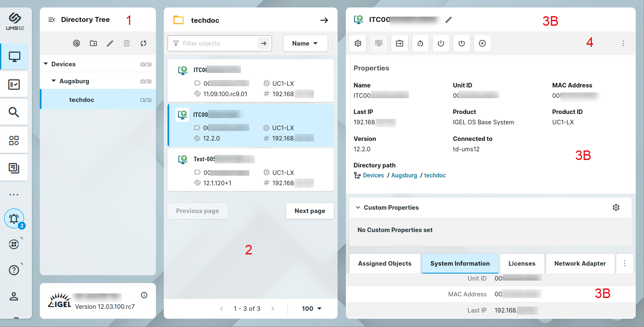The height and width of the screenshot is (327, 644).
Task: Click the Custom Properties gear icon
Action: pyautogui.click(x=616, y=208)
